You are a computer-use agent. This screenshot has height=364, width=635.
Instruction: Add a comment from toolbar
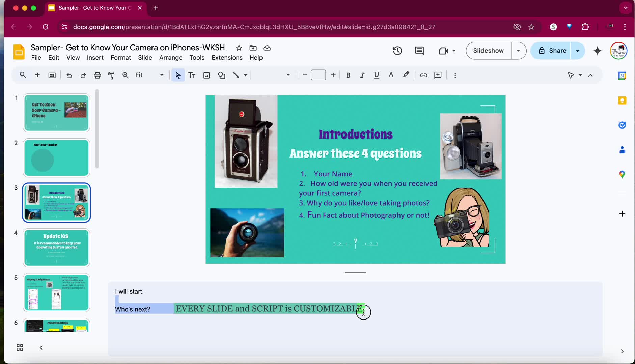click(438, 75)
